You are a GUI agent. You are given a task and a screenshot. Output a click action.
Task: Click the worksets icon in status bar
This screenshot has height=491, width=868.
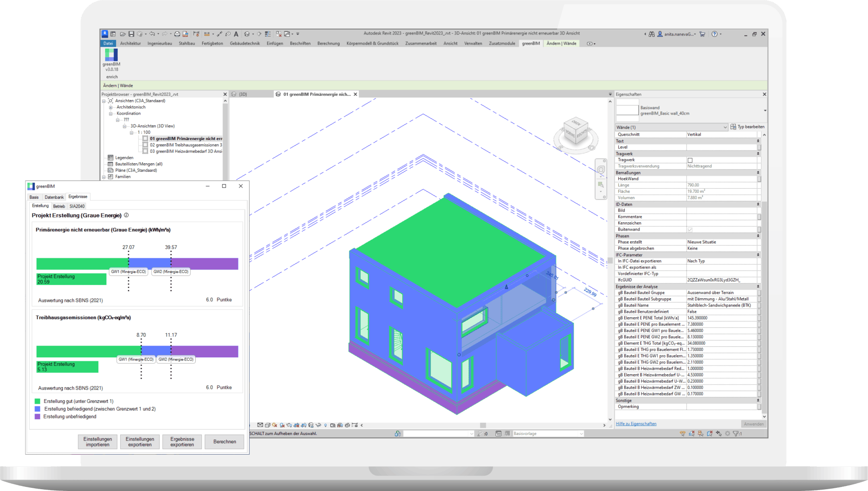tap(398, 434)
